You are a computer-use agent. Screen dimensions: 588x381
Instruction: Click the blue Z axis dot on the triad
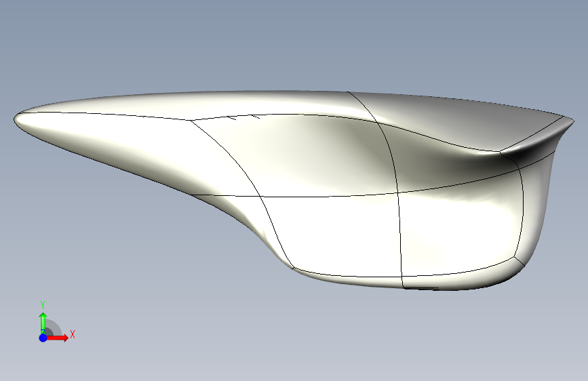click(x=43, y=338)
